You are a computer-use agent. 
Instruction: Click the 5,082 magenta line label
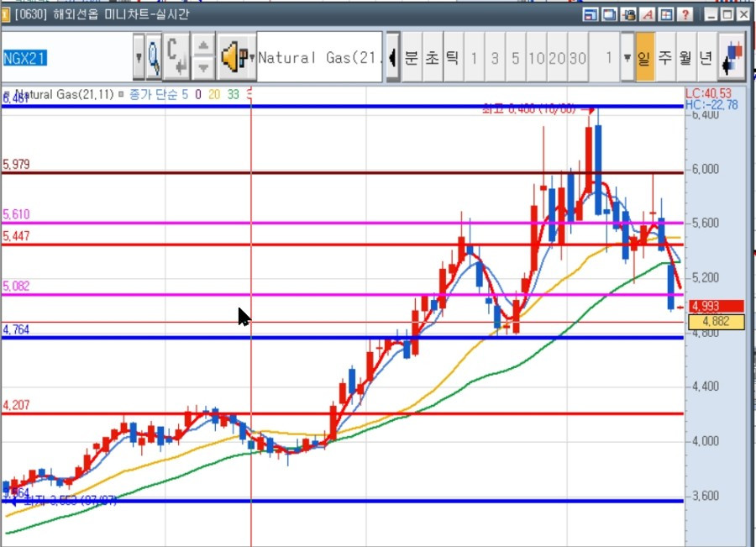click(x=17, y=286)
